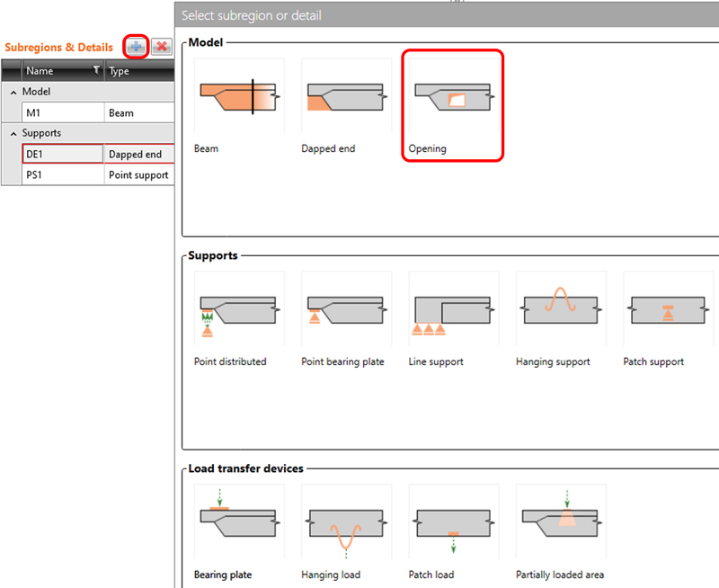
Task: Choose the Point bearing plate support icon
Action: coord(346,309)
